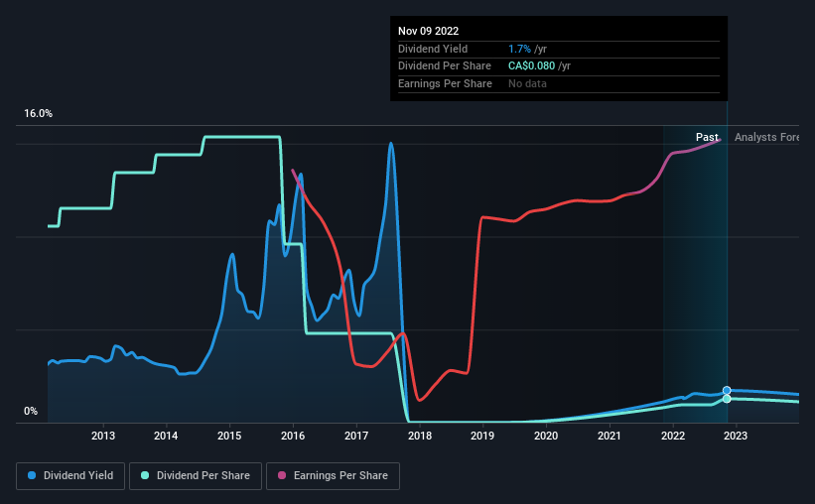This screenshot has height=504, width=815.
Task: Toggle the Dividend Per Share legend button
Action: (x=196, y=475)
